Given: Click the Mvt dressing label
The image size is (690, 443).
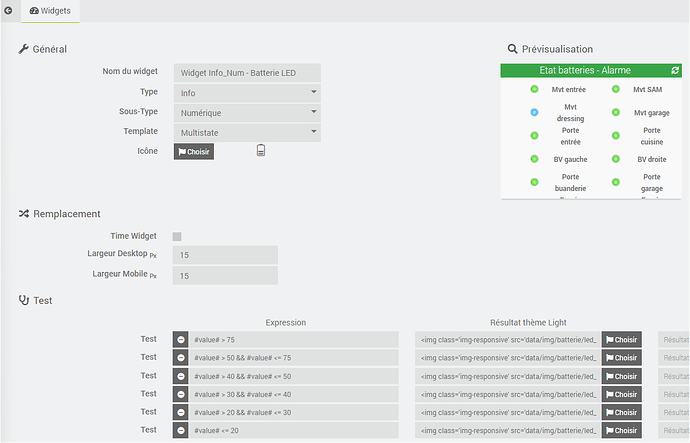Looking at the screenshot, I should (x=570, y=113).
